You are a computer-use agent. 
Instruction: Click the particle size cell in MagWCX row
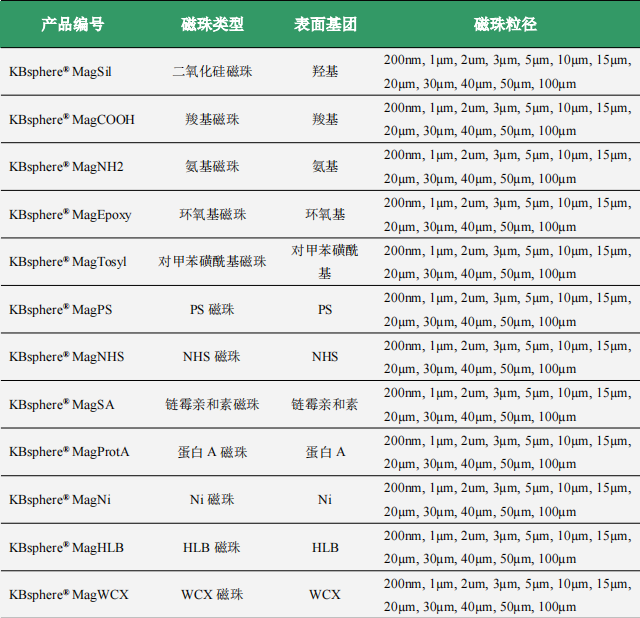pos(507,595)
